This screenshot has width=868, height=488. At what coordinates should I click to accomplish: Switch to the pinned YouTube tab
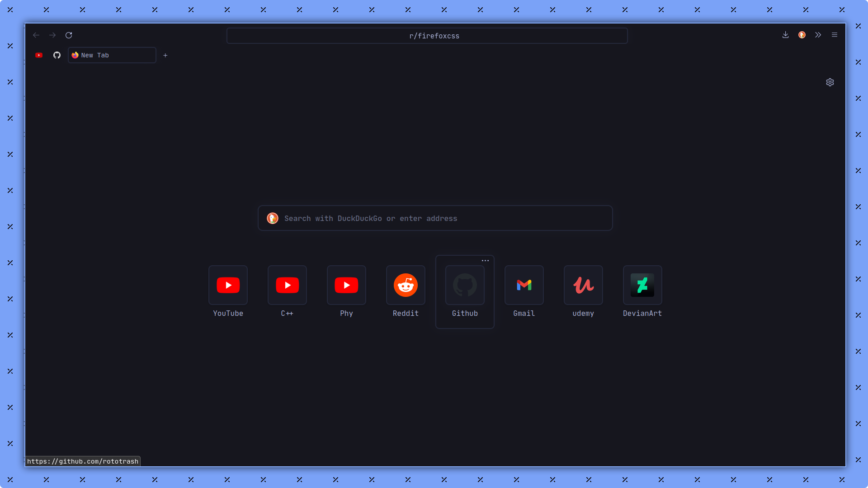click(39, 55)
